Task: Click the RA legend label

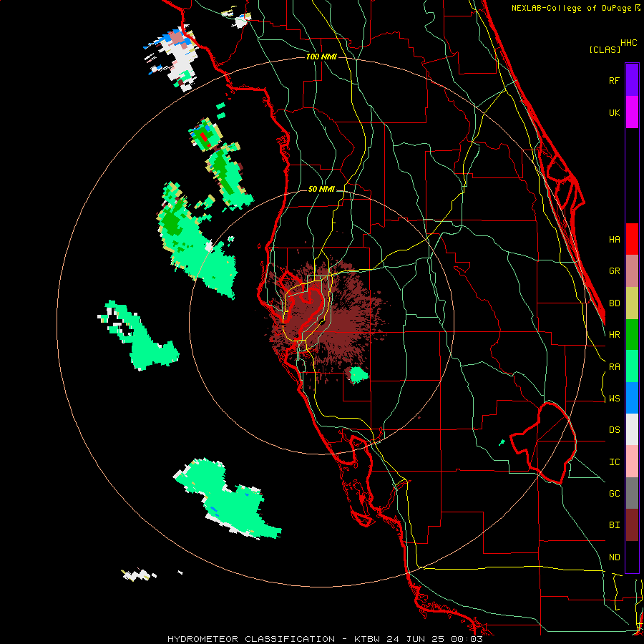Action: point(614,367)
